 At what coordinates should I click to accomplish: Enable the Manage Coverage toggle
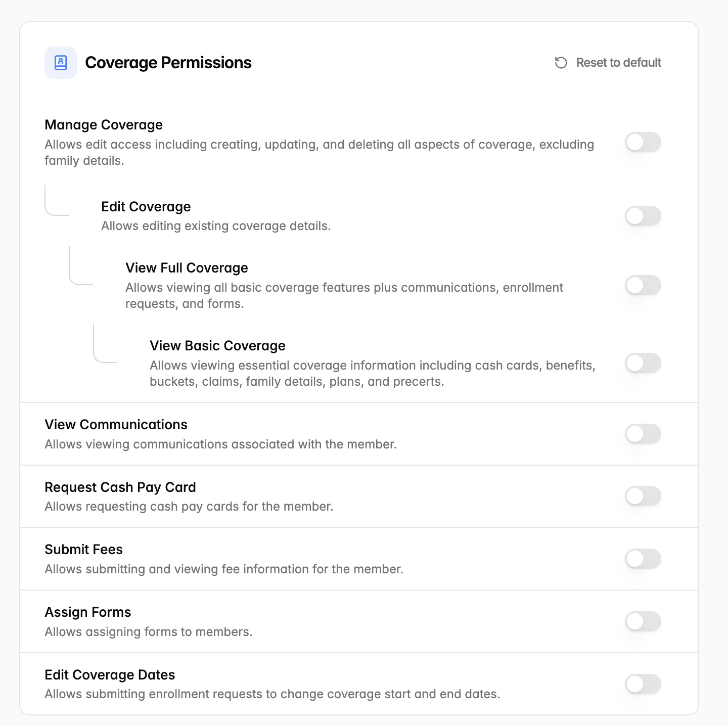[643, 142]
